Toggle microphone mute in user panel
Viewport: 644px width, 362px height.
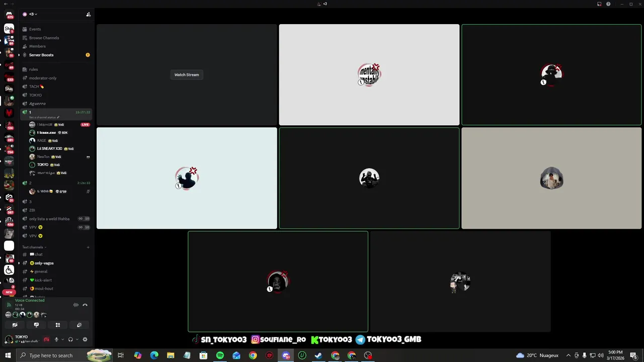(56, 339)
